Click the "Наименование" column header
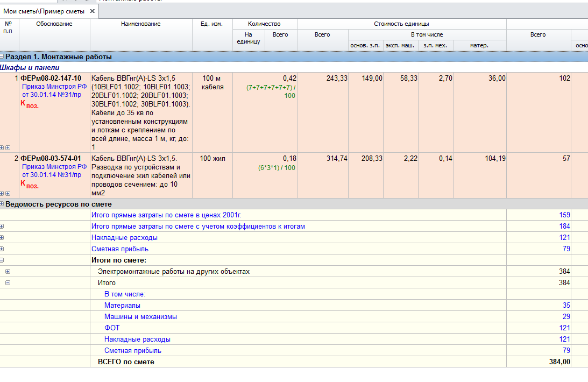The width and height of the screenshot is (588, 382). 141,24
